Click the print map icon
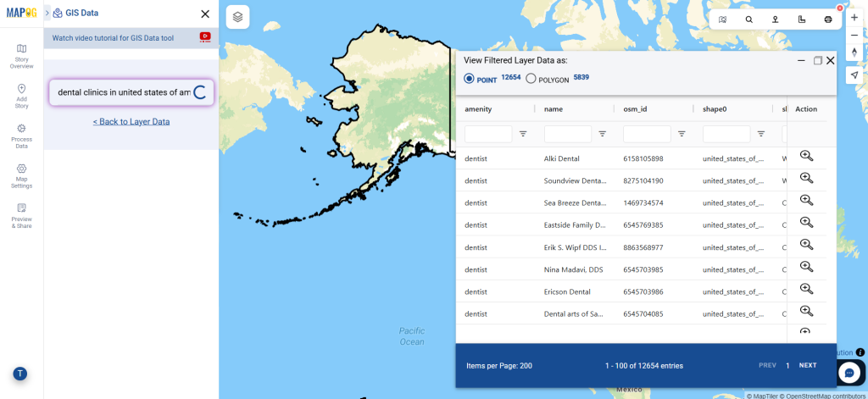This screenshot has height=399, width=868. pyautogui.click(x=828, y=19)
